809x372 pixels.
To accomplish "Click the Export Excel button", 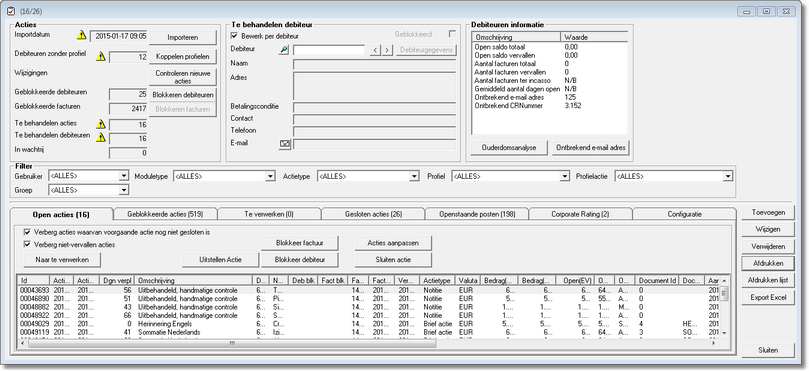I will 768,298.
